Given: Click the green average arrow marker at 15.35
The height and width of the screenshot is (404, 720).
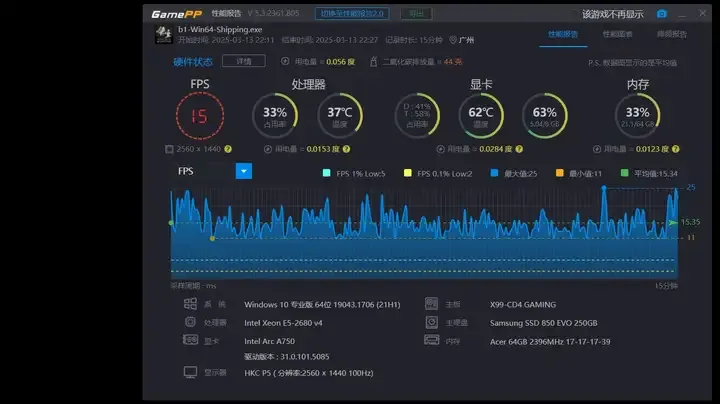Looking at the screenshot, I should (x=673, y=223).
